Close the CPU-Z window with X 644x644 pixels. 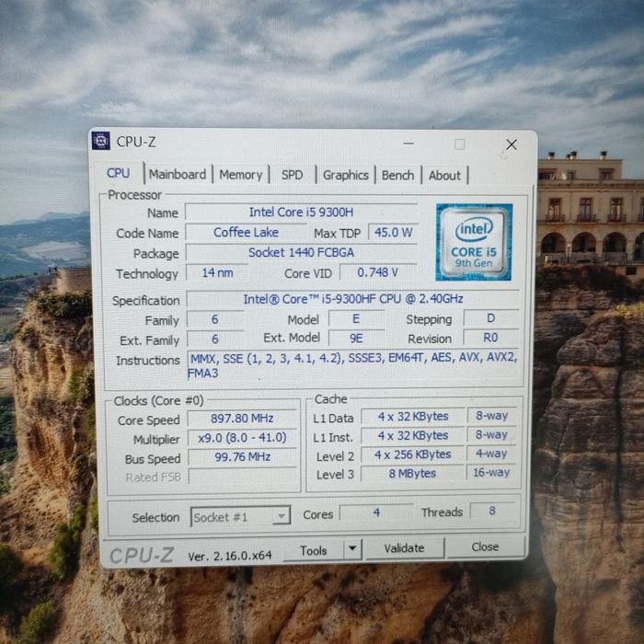pyautogui.click(x=512, y=144)
